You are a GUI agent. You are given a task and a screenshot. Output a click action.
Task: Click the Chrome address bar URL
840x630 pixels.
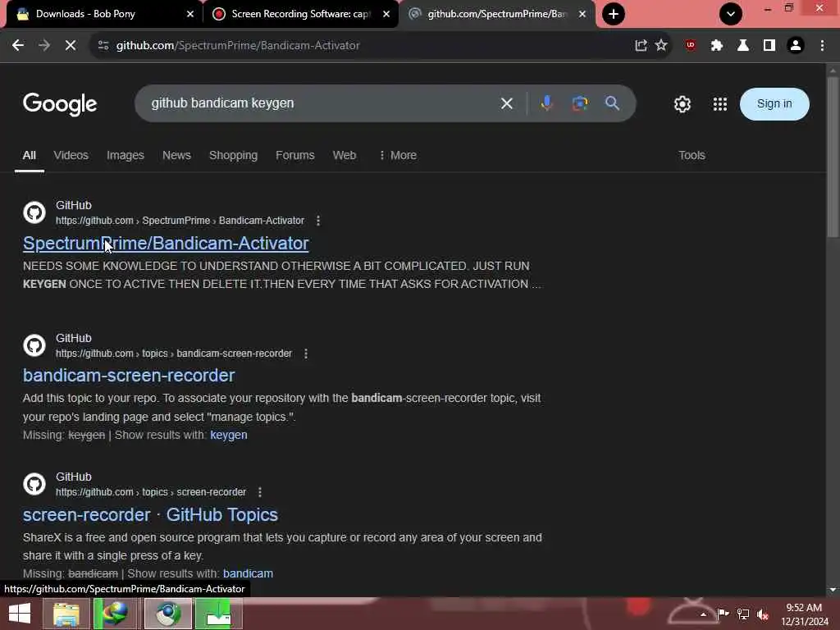[x=238, y=46]
